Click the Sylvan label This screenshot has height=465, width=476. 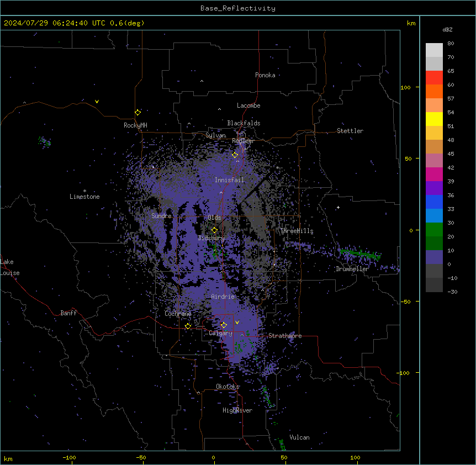215,135
